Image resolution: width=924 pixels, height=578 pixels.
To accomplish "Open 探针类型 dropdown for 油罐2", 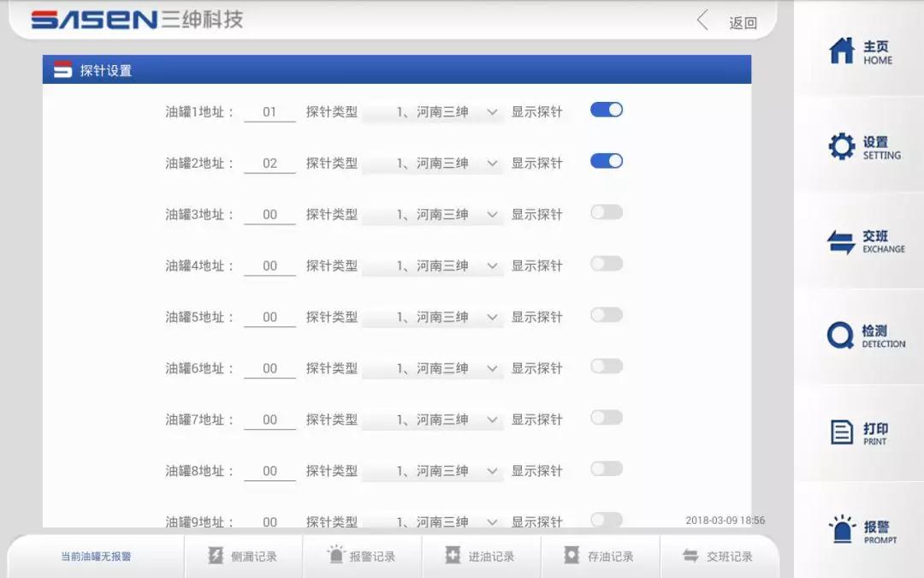I will (433, 164).
